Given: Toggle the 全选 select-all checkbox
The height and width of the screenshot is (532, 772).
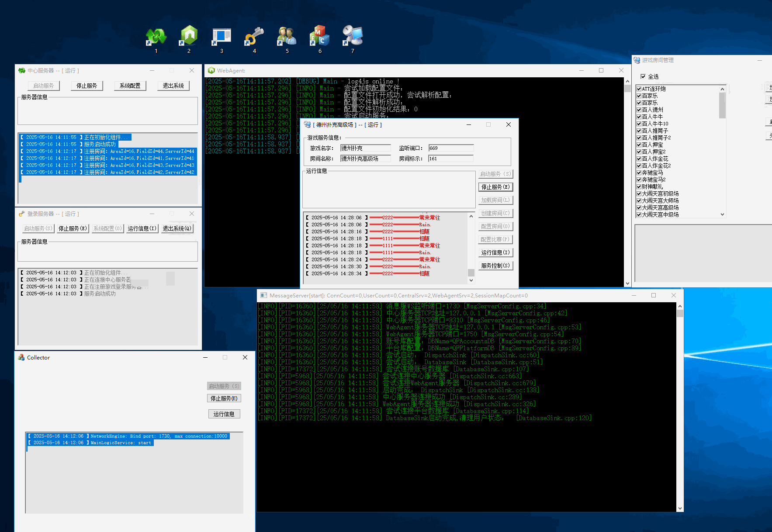Looking at the screenshot, I should [643, 76].
